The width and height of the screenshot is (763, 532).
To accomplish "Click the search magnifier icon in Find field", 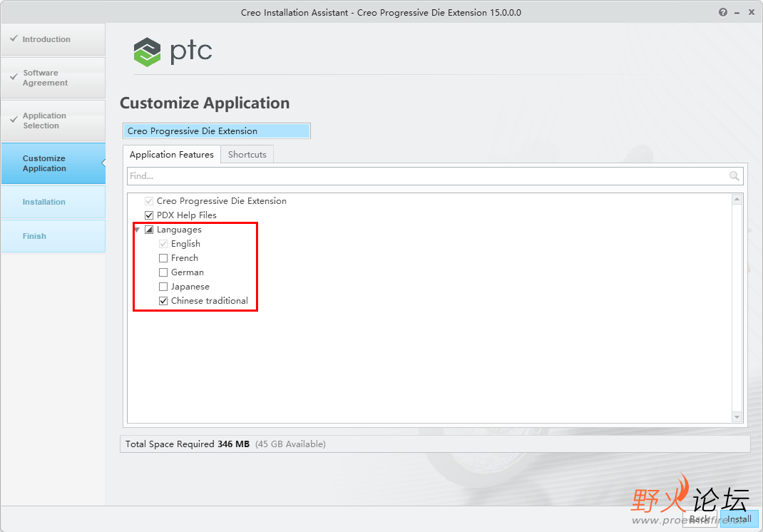I will pos(734,175).
